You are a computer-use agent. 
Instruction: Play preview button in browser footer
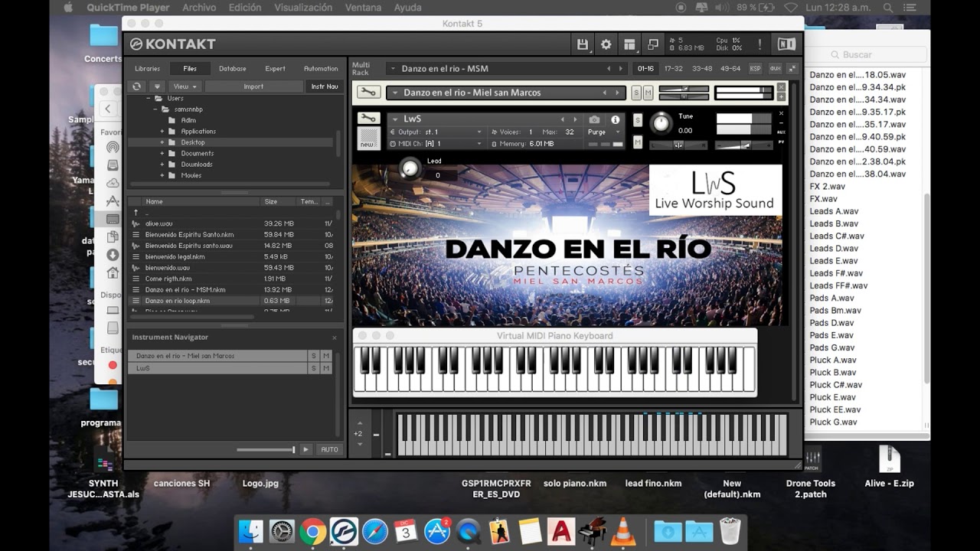pos(305,449)
